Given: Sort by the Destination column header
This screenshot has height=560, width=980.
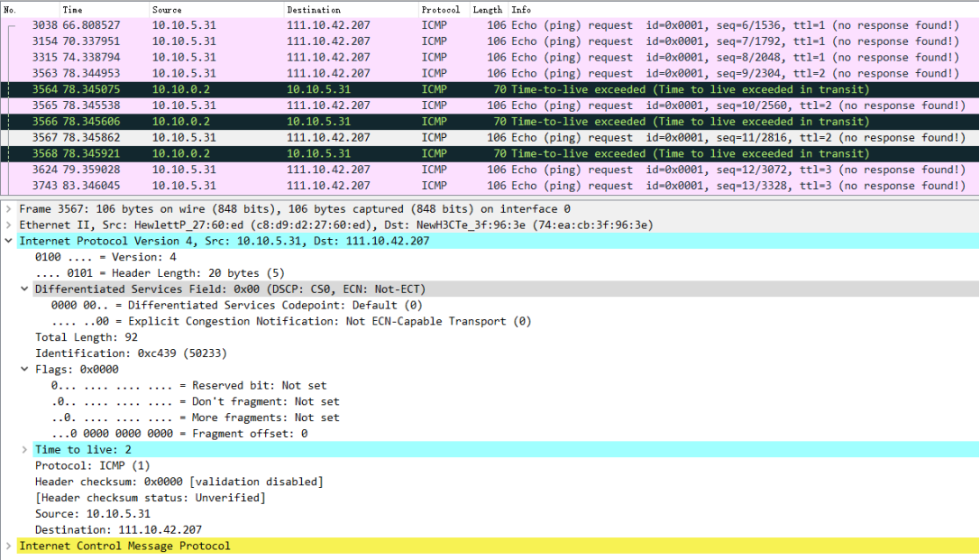Looking at the screenshot, I should [x=351, y=9].
